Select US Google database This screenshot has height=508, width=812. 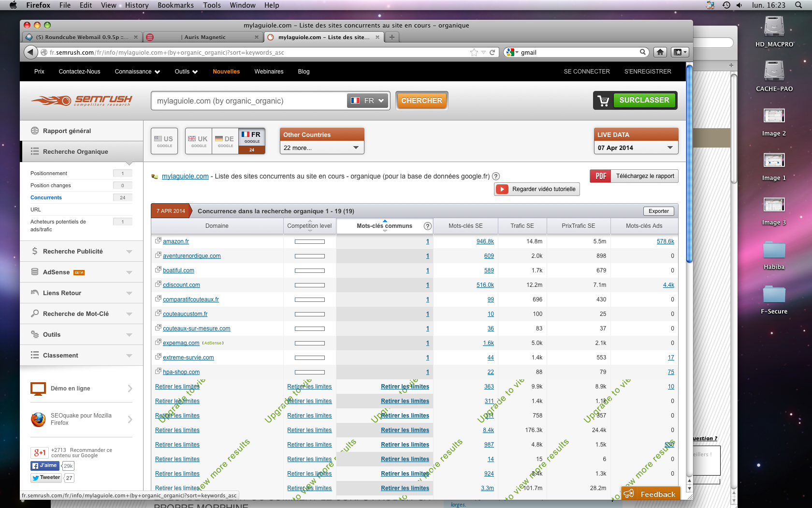164,141
